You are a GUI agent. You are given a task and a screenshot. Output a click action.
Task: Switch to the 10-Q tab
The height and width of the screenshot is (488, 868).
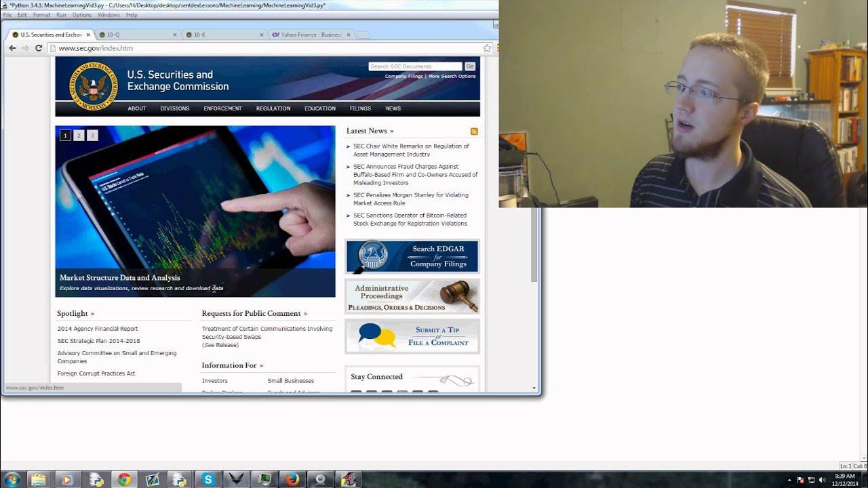pyautogui.click(x=138, y=35)
